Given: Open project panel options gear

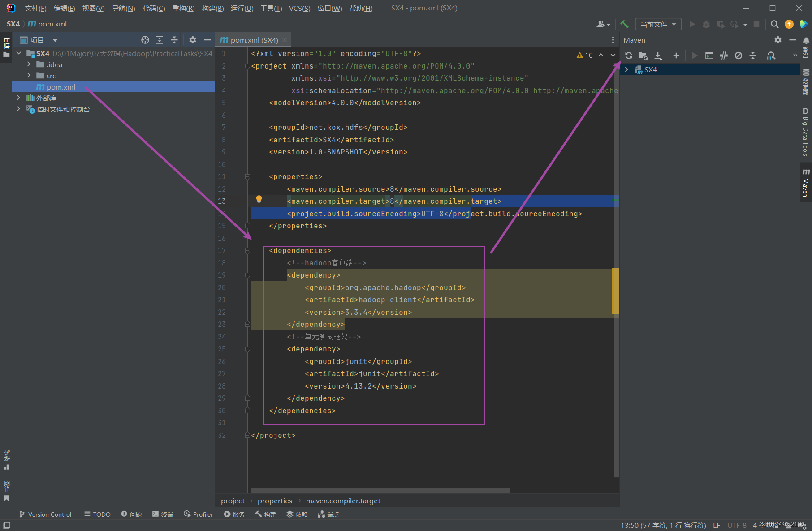Looking at the screenshot, I should (x=193, y=40).
